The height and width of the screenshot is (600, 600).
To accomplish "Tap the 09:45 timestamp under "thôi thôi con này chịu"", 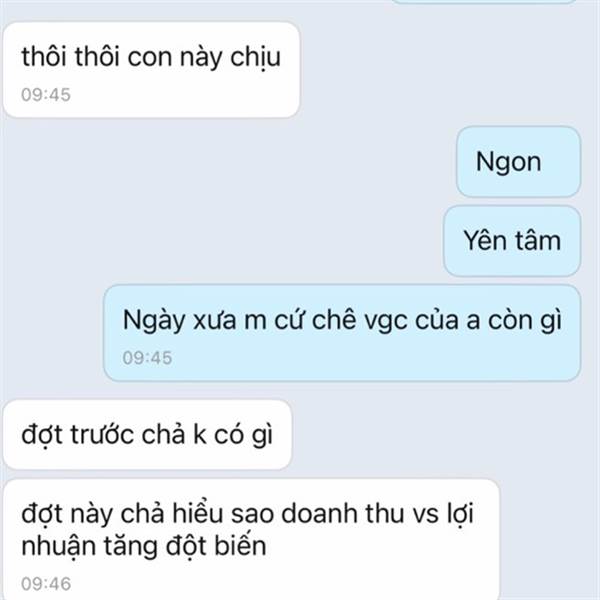I will tap(46, 95).
